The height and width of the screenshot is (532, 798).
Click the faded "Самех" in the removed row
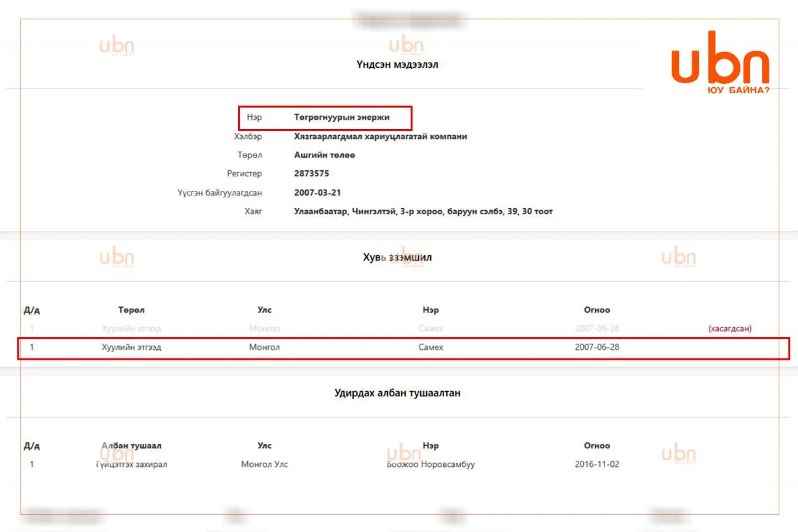[431, 329]
